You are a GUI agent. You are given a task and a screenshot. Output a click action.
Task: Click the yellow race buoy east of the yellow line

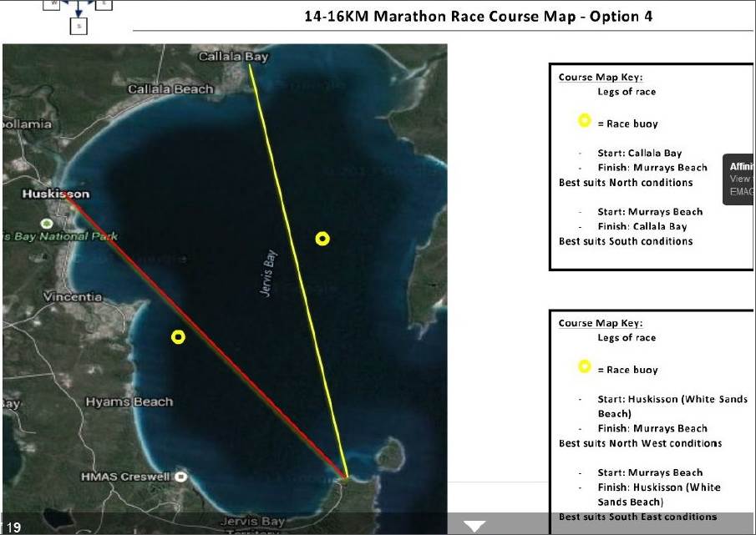[322, 240]
